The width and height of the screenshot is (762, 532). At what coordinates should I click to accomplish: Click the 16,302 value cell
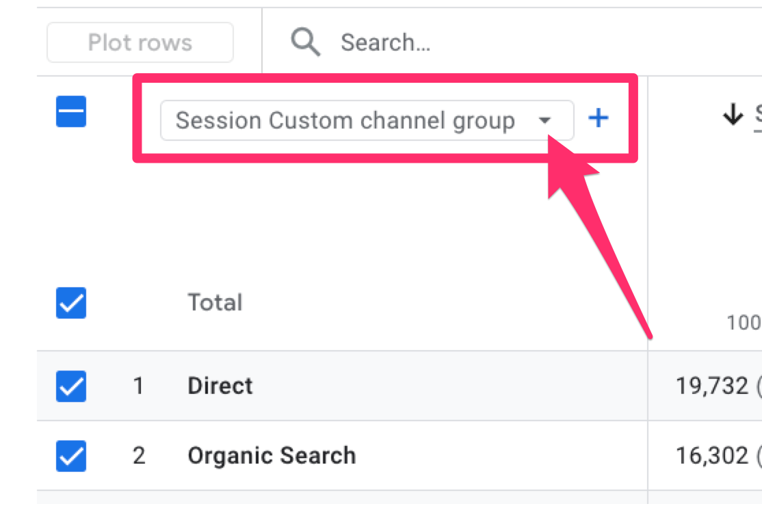(x=713, y=456)
